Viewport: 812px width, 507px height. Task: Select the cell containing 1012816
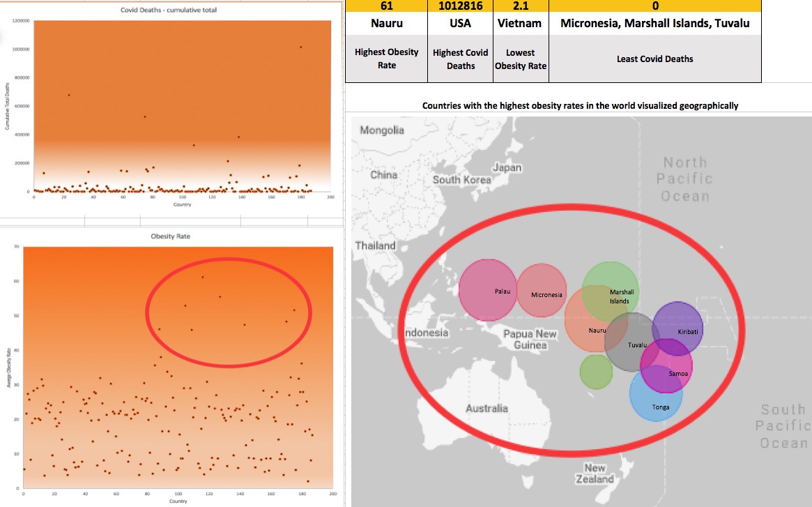(460, 6)
